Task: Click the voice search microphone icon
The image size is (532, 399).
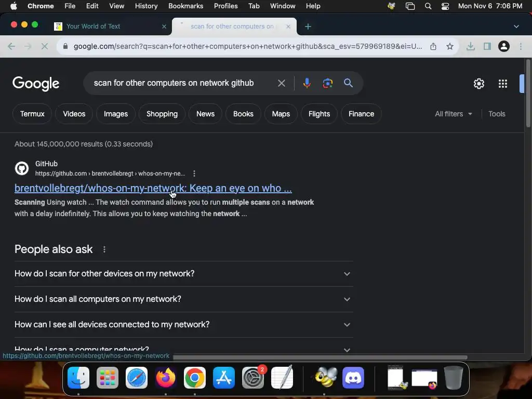Action: (307, 83)
